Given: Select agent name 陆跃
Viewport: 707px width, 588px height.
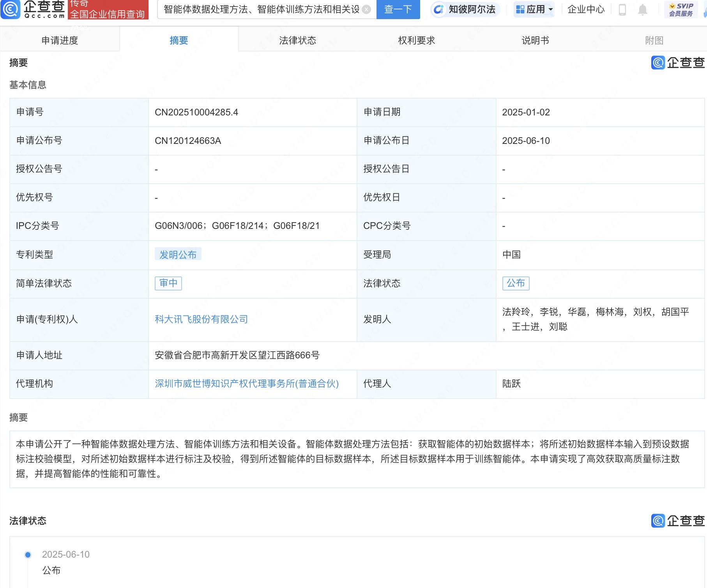Looking at the screenshot, I should (x=511, y=384).
